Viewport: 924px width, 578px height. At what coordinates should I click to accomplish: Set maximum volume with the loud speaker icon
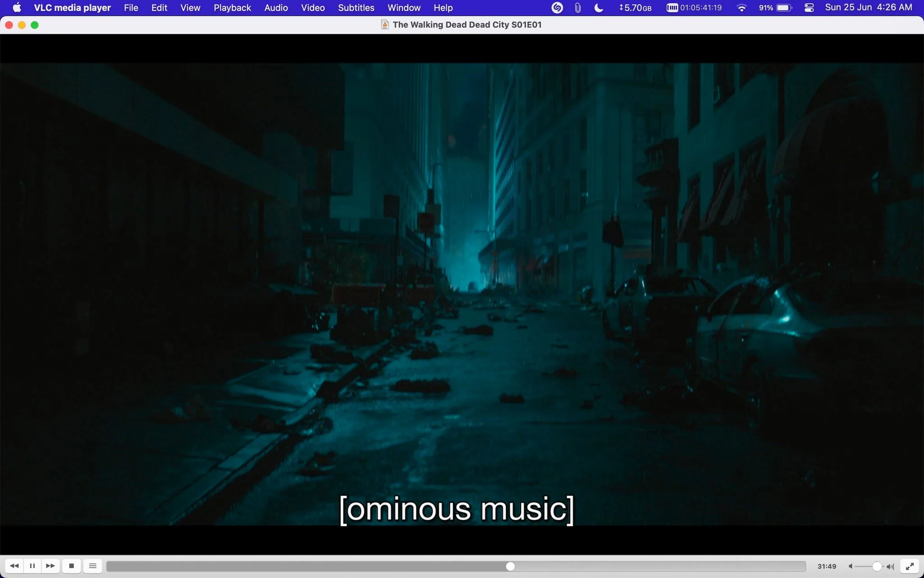point(890,566)
